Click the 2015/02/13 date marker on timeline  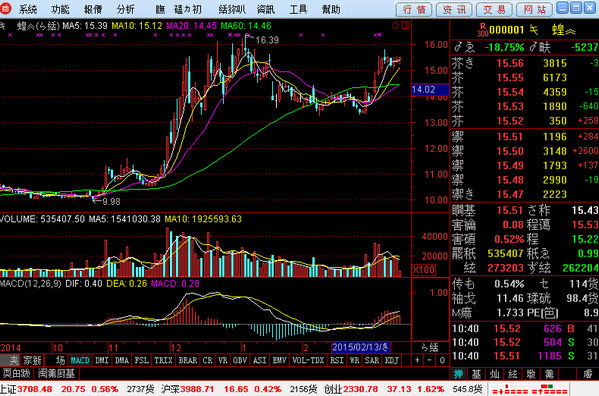360,347
